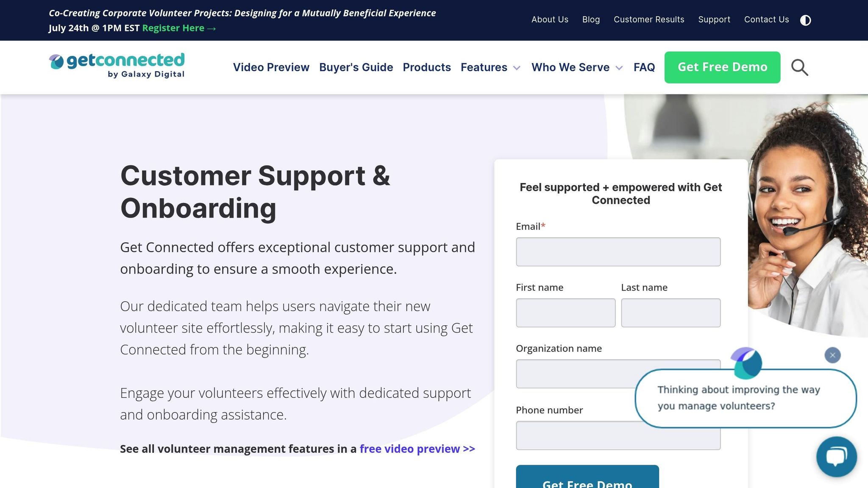Open the free video preview link
This screenshot has height=488, width=868.
(417, 449)
